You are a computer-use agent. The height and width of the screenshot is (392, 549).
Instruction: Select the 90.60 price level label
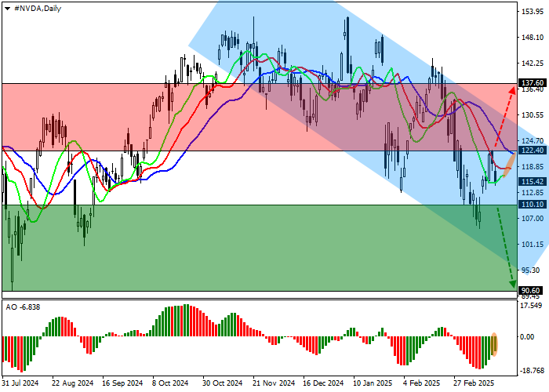click(x=532, y=290)
